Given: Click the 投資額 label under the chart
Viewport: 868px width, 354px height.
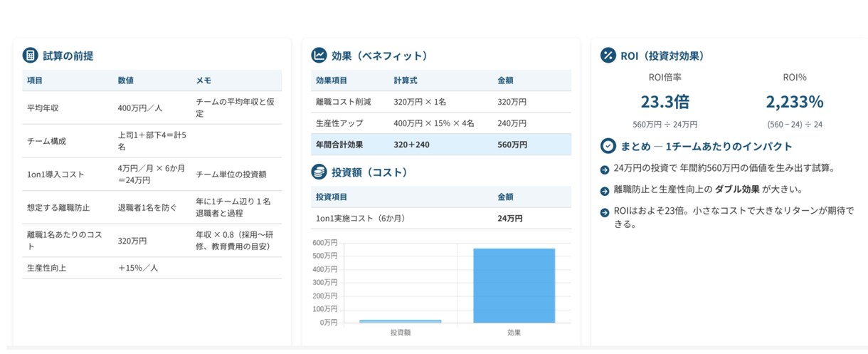Looking at the screenshot, I should click(x=401, y=333).
